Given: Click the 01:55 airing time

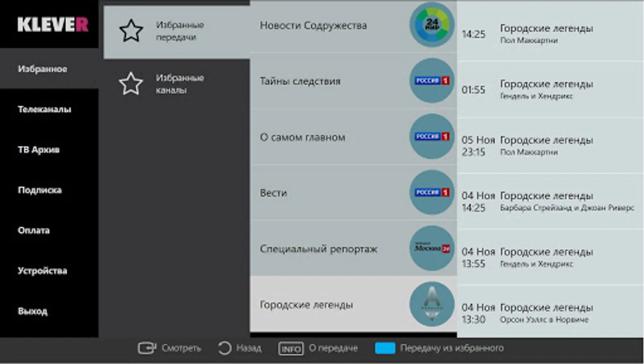Looking at the screenshot, I should click(473, 90).
